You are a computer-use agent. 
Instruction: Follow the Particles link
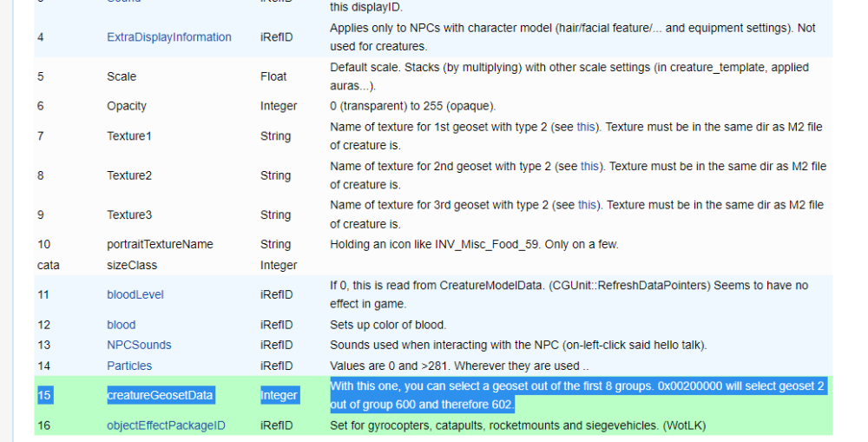tap(129, 366)
